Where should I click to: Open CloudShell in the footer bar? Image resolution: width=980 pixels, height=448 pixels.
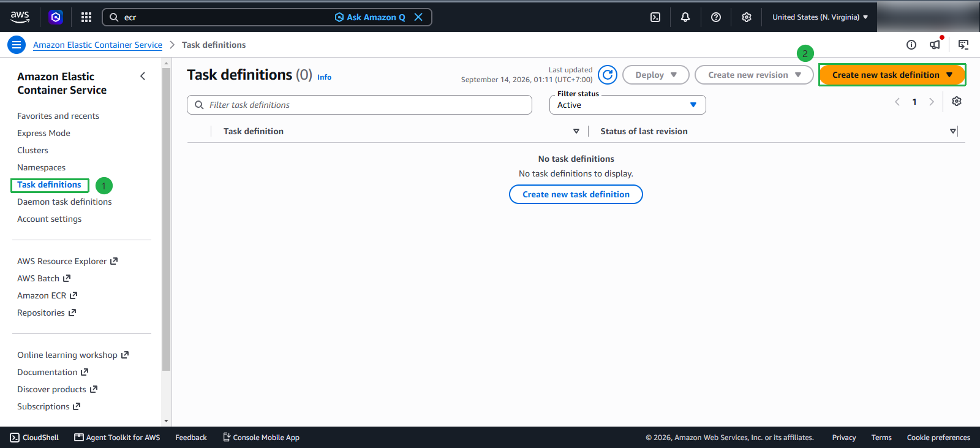[x=34, y=438]
